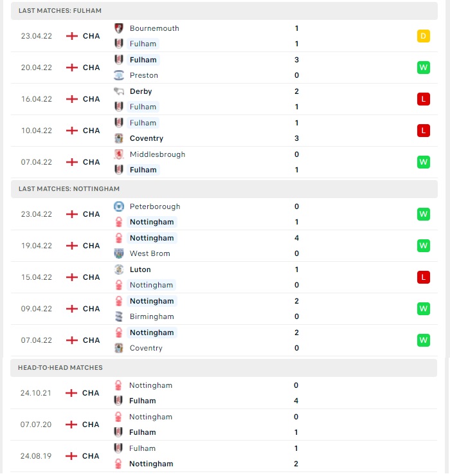Image resolution: width=450 pixels, height=476 pixels.
Task: Open the Last Matches: Fulham section header
Action: tap(224, 11)
